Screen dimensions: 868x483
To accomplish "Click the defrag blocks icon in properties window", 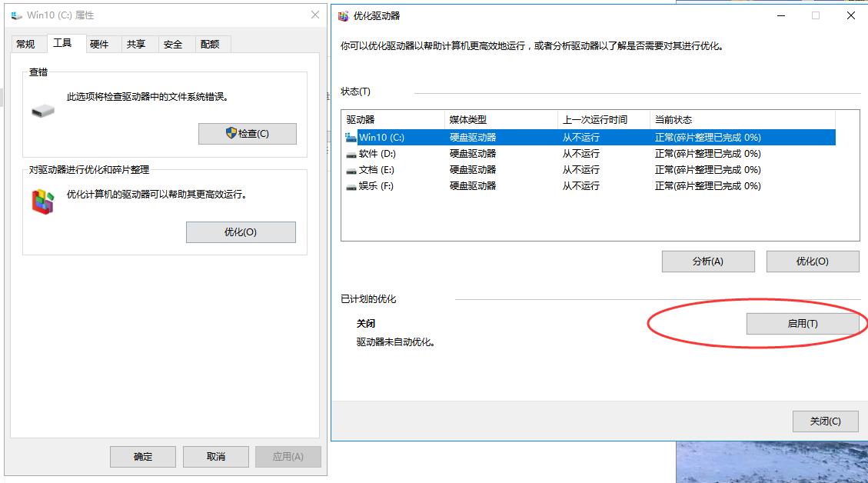I will [x=42, y=202].
